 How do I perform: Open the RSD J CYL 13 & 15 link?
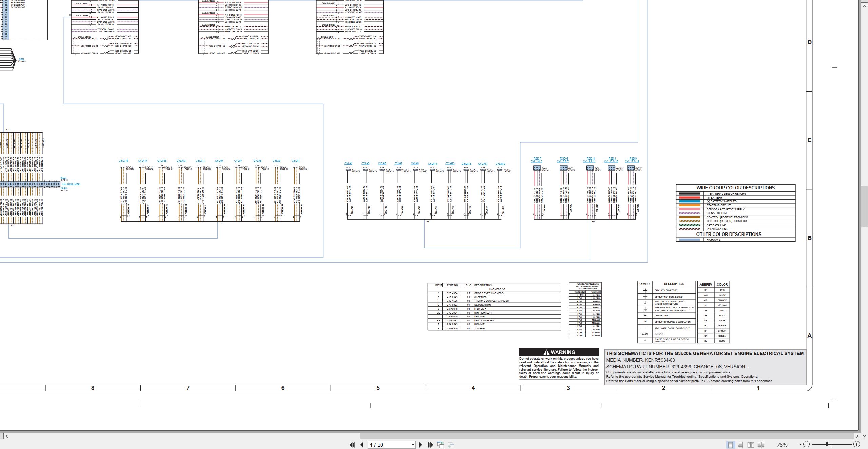611,160
